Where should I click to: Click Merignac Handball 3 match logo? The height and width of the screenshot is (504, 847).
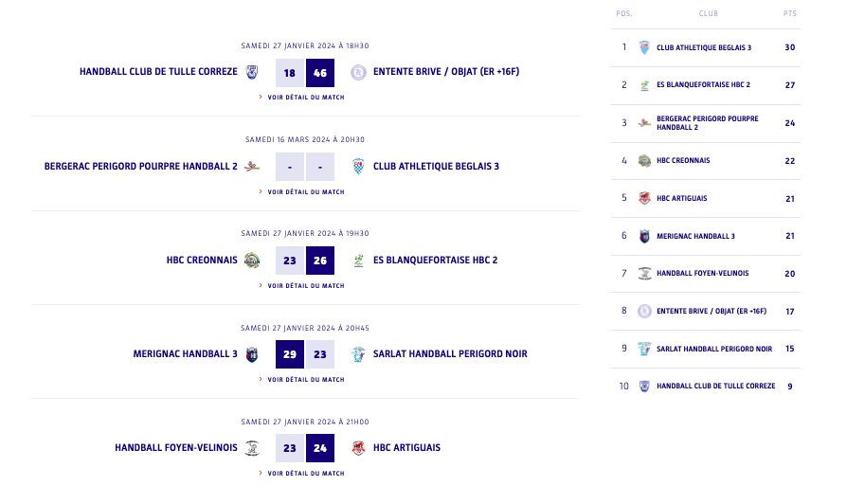tap(252, 354)
